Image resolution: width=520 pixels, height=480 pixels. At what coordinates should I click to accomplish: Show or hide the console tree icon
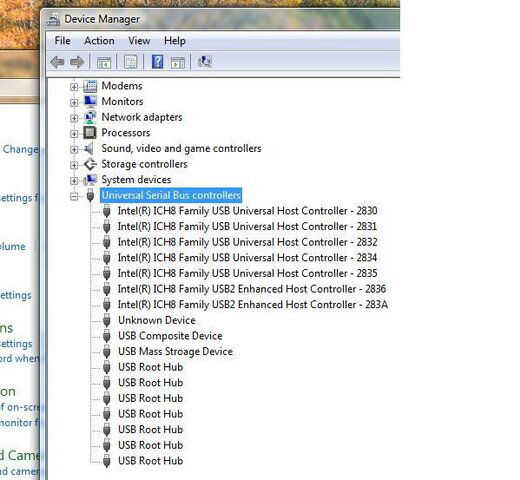[x=104, y=62]
